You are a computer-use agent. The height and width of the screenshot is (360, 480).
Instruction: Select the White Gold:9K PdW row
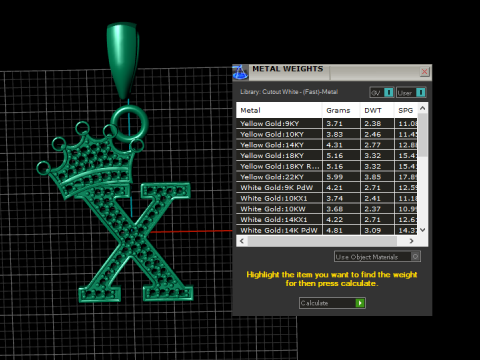(327, 188)
